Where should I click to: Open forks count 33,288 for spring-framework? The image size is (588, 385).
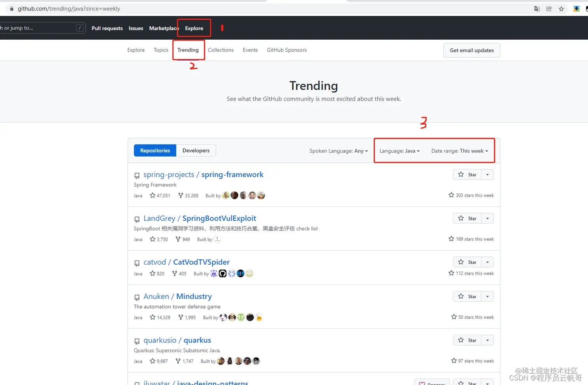188,195
